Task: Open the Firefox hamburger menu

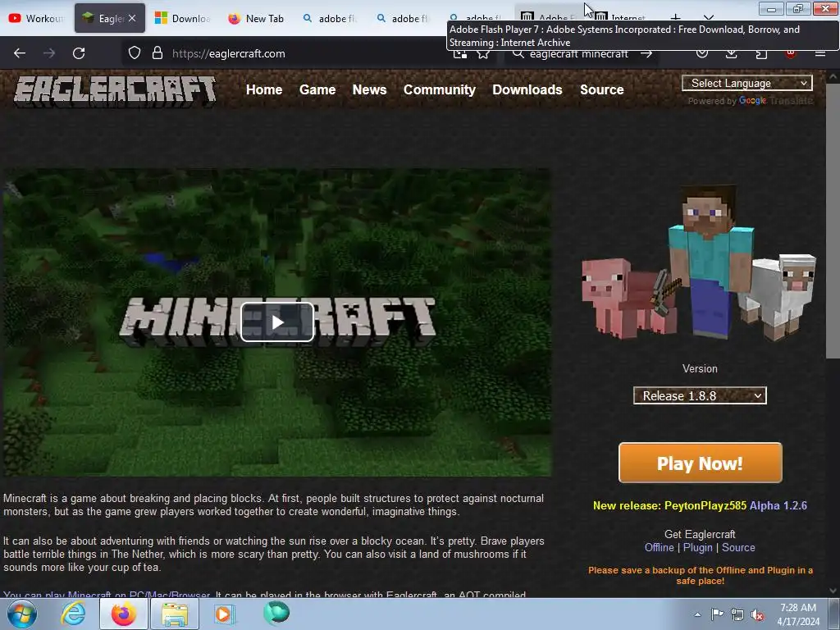Action: tap(819, 53)
